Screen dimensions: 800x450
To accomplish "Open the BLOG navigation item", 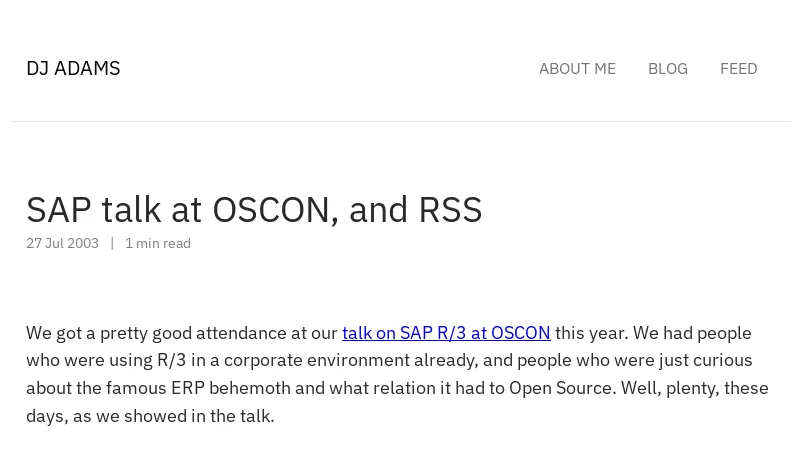I will point(668,69).
